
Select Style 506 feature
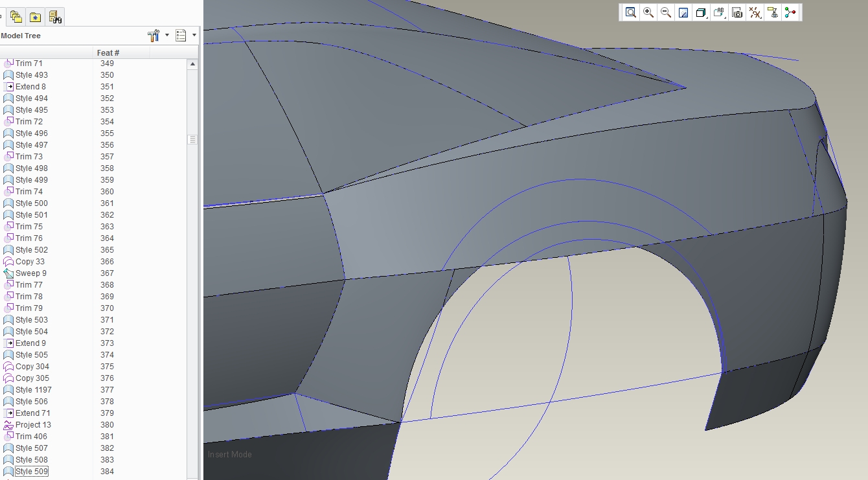(32, 402)
